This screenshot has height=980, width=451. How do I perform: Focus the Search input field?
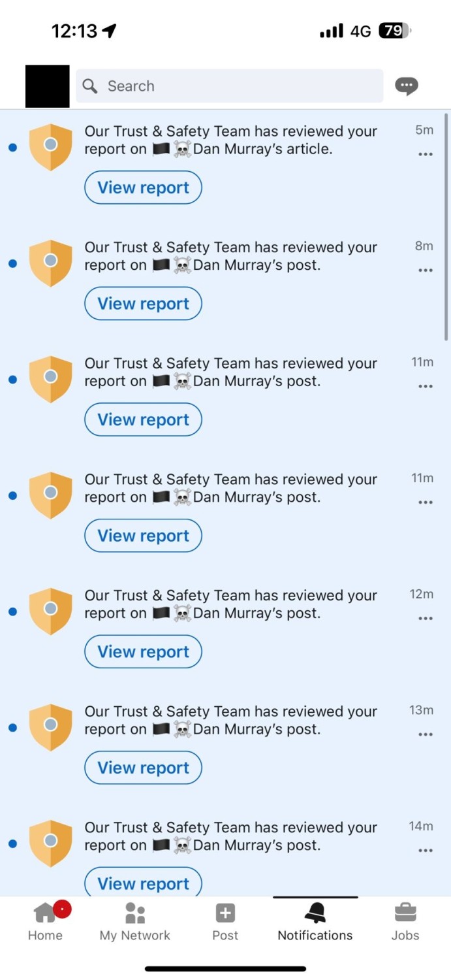[x=229, y=86]
